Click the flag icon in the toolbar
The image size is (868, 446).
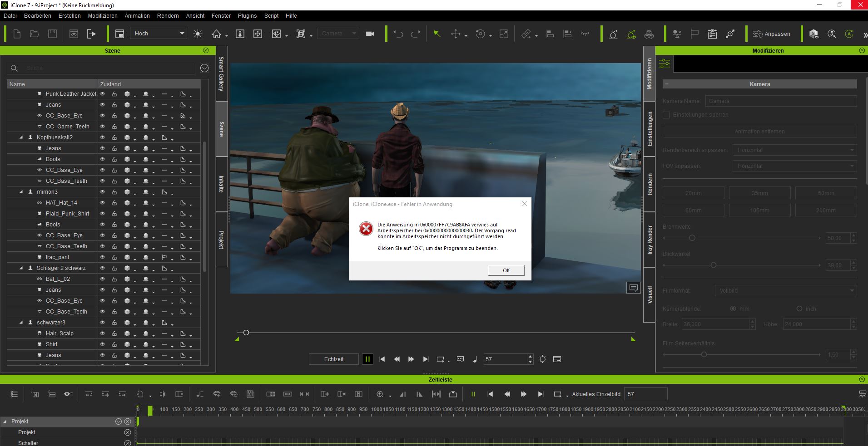[x=694, y=34]
